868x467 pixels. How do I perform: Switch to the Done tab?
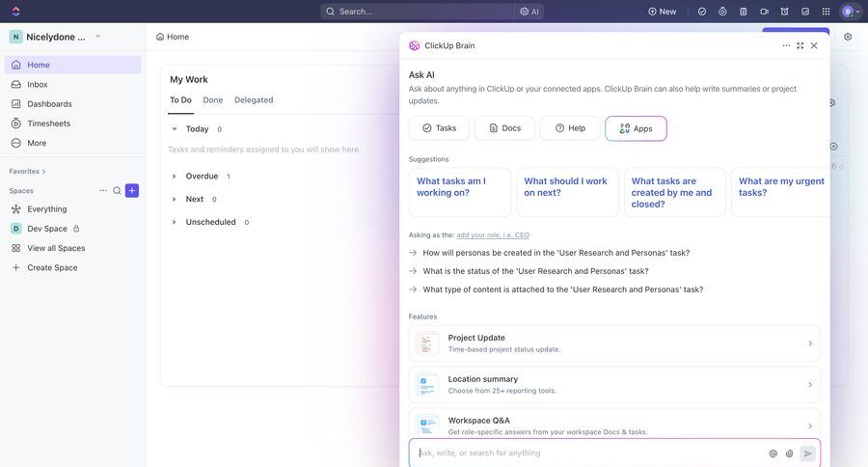(212, 100)
